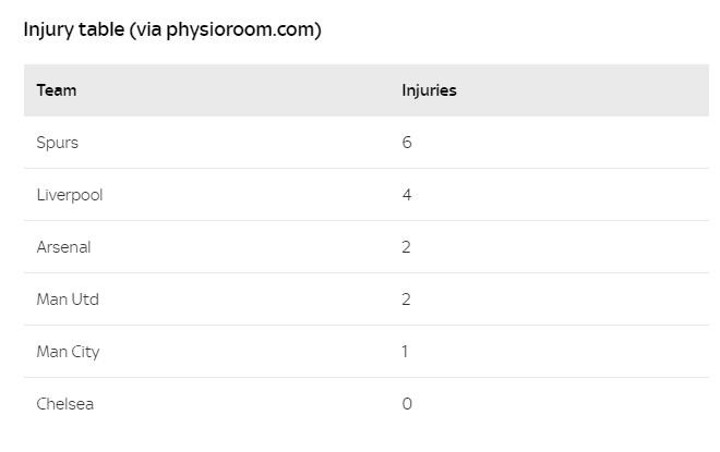Viewport: 720px width, 452px height.
Task: Select the Injuries column header
Action: pos(429,90)
